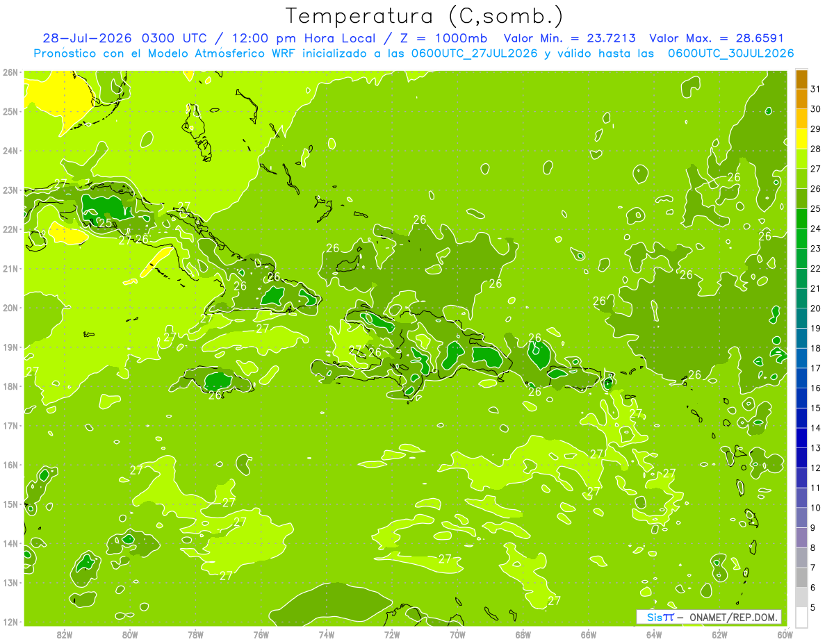Click the '25N' latitude axis label

(x=10, y=111)
